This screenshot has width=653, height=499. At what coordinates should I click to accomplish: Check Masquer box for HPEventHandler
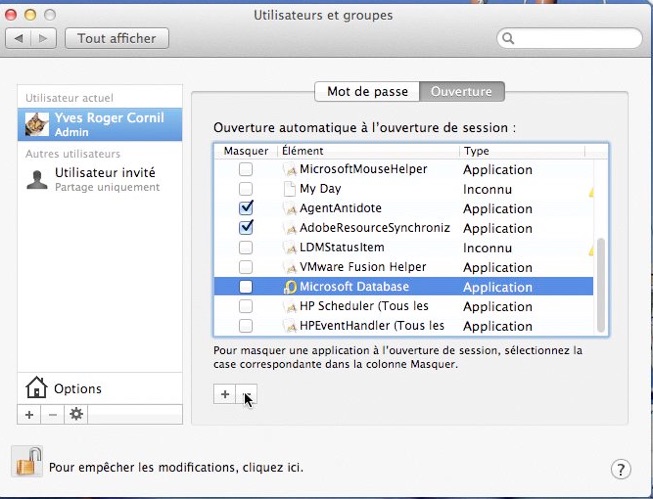(x=246, y=326)
